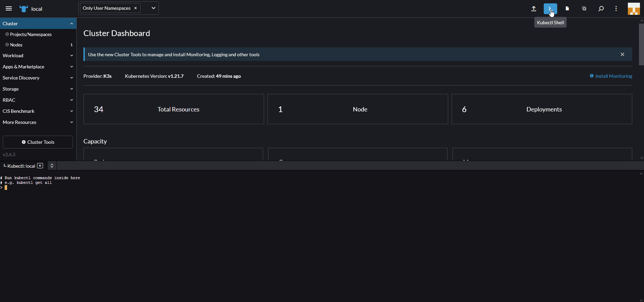Click the Download KubeConfig file icon
The image size is (644, 302).
[x=567, y=9]
